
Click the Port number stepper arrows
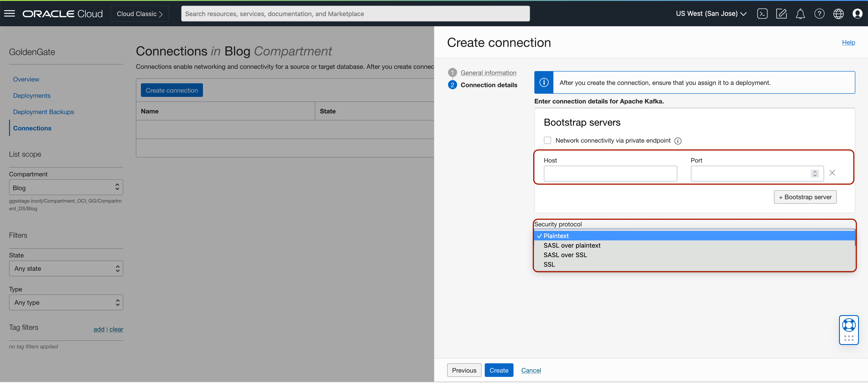[815, 173]
